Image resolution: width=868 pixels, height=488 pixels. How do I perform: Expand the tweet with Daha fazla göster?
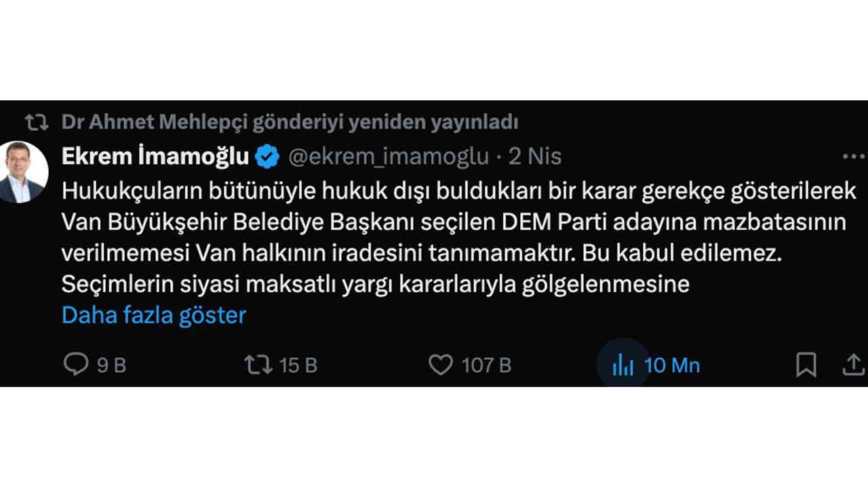(x=153, y=314)
